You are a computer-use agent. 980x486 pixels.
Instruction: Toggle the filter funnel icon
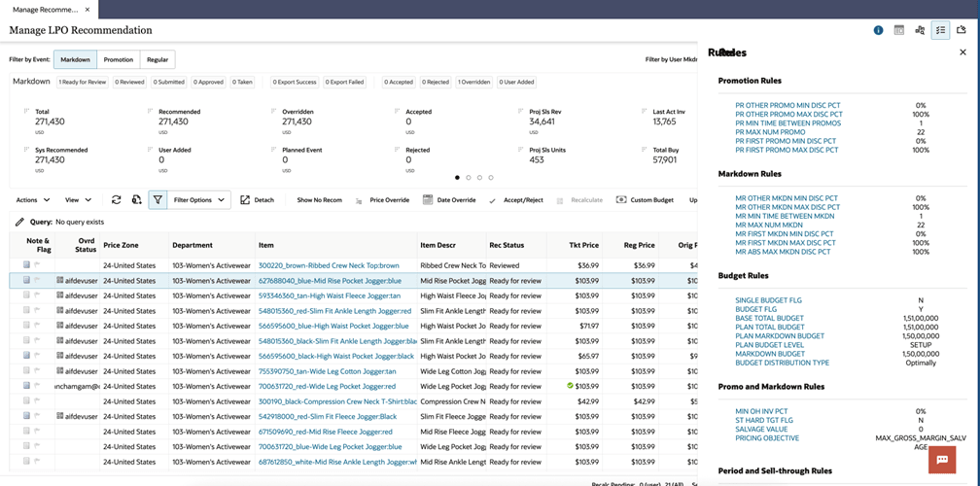[157, 200]
